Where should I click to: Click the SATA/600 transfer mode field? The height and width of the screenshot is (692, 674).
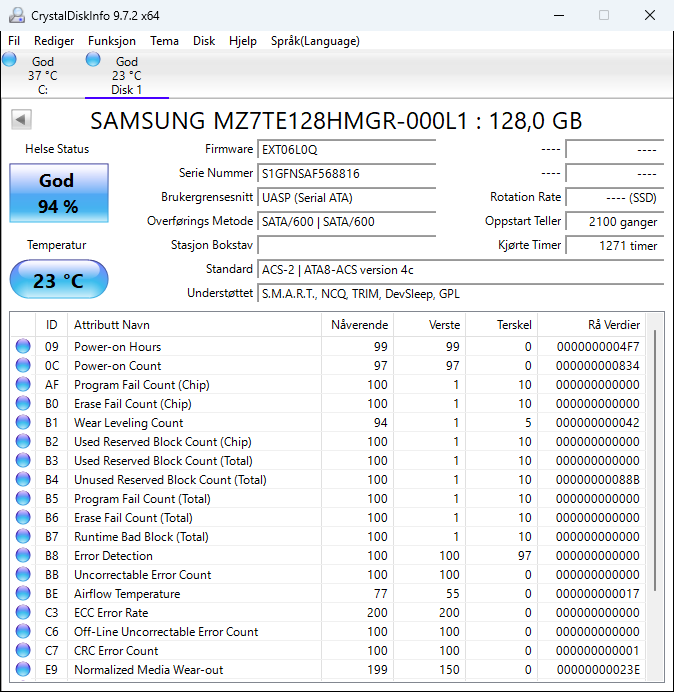coord(346,221)
